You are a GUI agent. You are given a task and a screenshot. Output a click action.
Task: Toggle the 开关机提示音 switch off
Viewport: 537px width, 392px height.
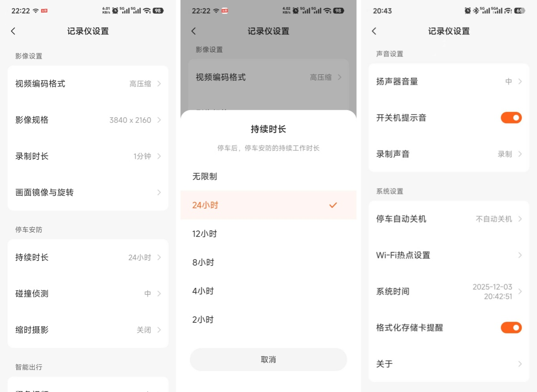(x=511, y=118)
